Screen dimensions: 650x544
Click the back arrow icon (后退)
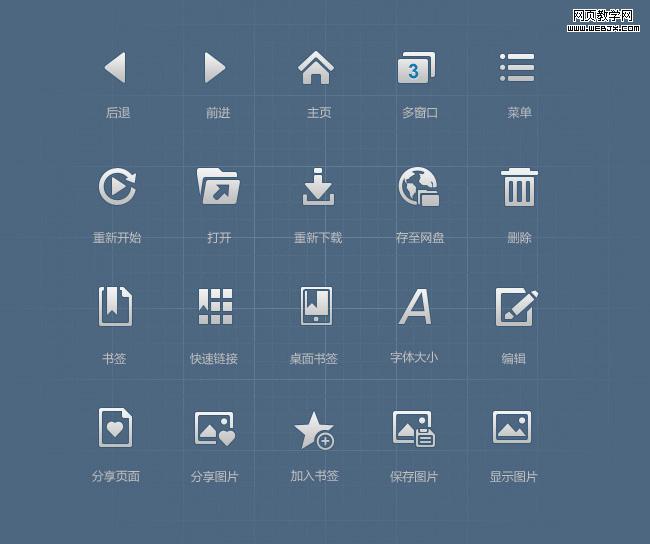click(x=115, y=68)
